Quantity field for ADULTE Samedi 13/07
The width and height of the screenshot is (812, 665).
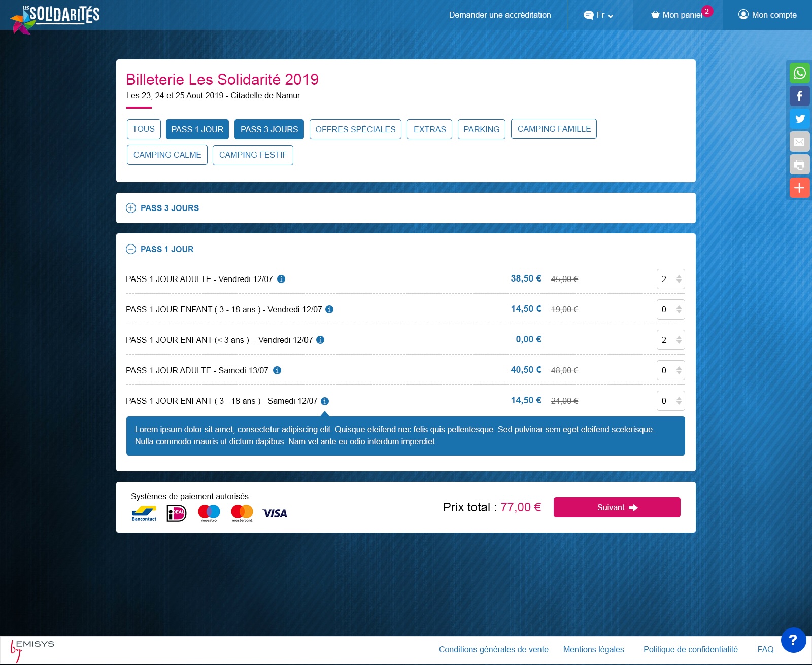tap(670, 370)
